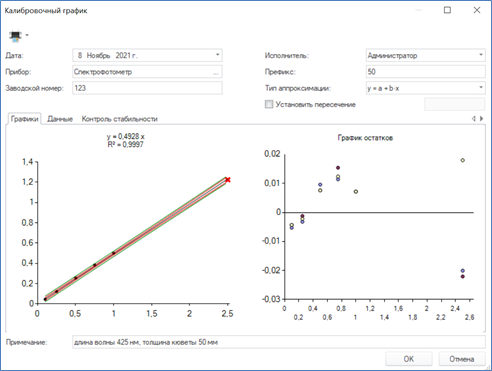The height and width of the screenshot is (371, 492).
Task: Click the equation text y = 0,4928 x
Action: pyautogui.click(x=126, y=137)
